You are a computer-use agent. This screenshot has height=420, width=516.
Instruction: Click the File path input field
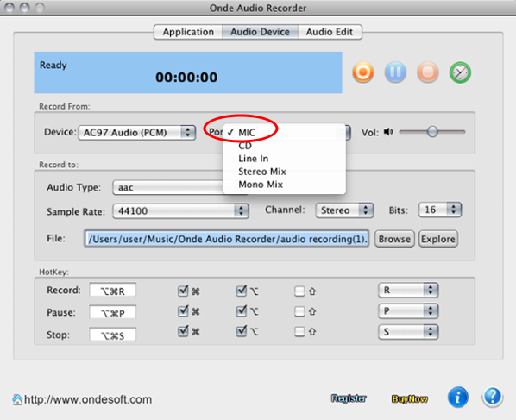click(x=226, y=239)
